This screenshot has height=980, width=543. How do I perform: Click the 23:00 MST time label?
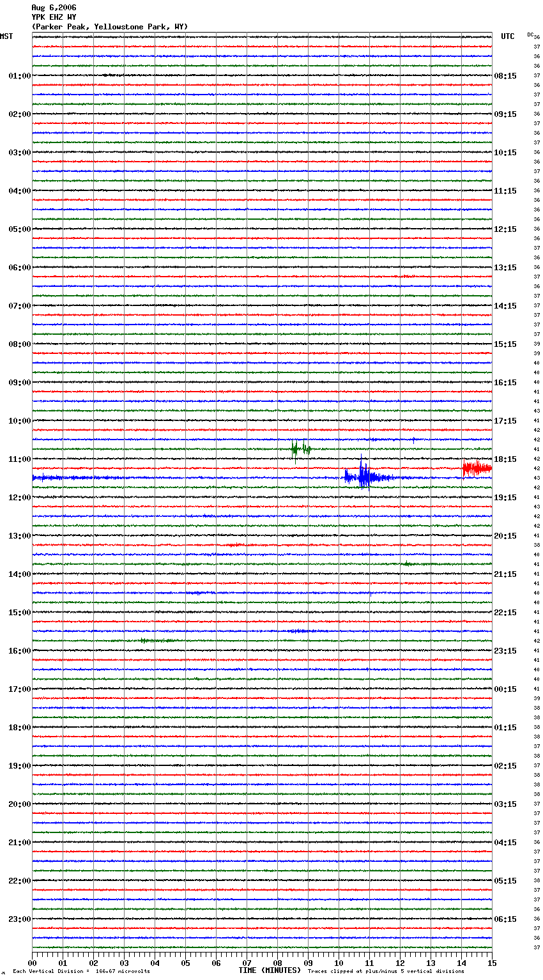19,919
